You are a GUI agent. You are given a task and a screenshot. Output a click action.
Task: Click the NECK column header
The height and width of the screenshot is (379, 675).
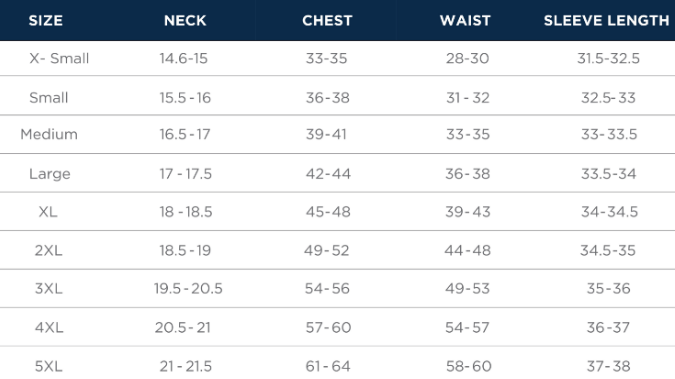click(185, 21)
